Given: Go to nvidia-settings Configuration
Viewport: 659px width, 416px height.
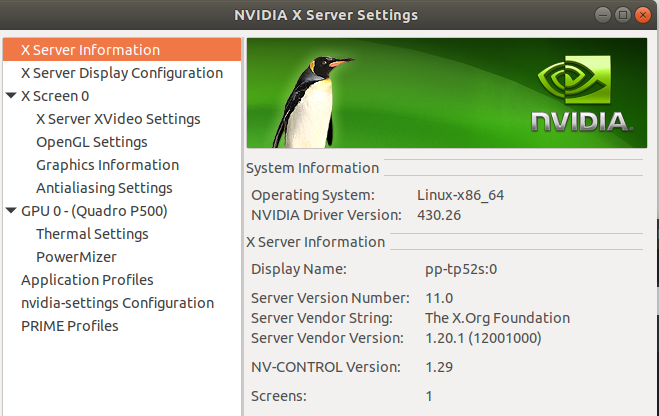Looking at the screenshot, I should pyautogui.click(x=117, y=303).
